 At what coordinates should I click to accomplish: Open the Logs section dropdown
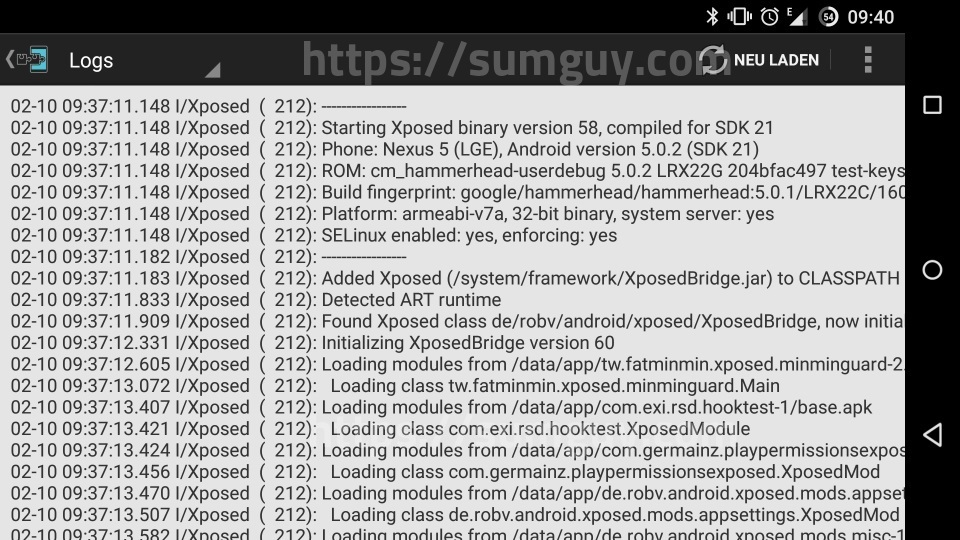point(143,61)
